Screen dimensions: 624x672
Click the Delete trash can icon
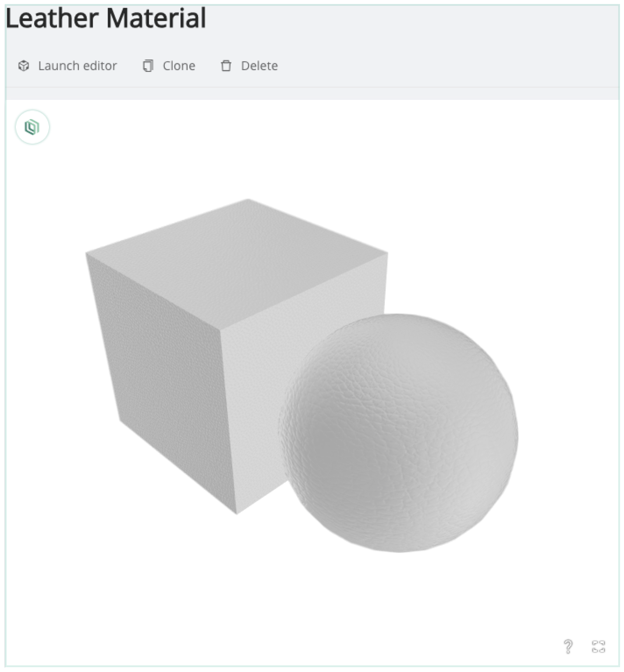[226, 66]
